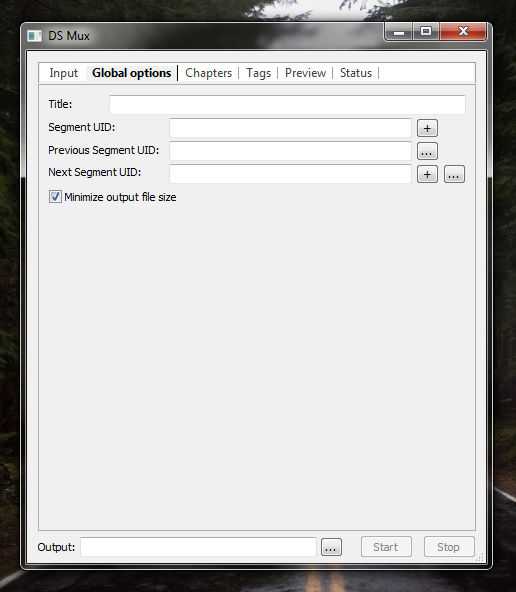Screen dimensions: 516x592
Task: Focus the Next Segment UID field
Action: coord(290,174)
